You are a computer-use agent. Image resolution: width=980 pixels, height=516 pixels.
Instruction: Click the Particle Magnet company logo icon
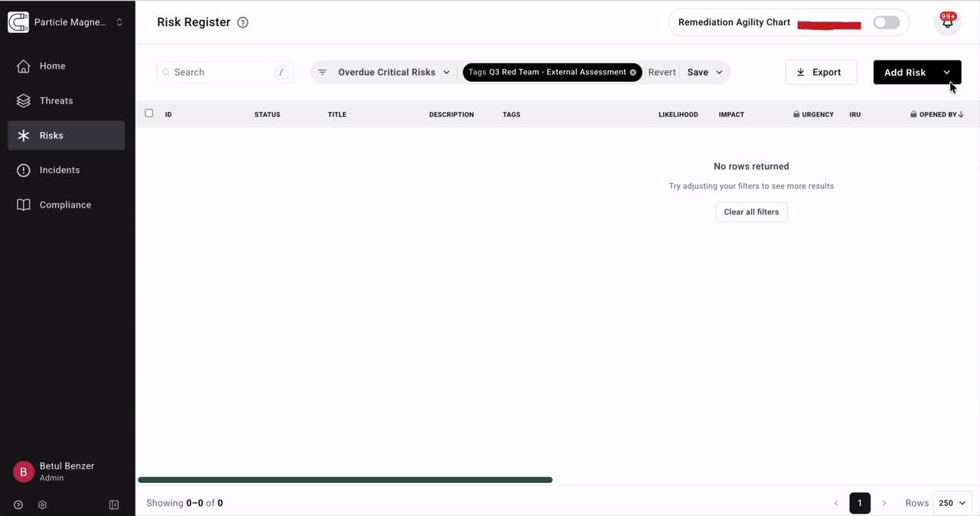click(x=18, y=22)
